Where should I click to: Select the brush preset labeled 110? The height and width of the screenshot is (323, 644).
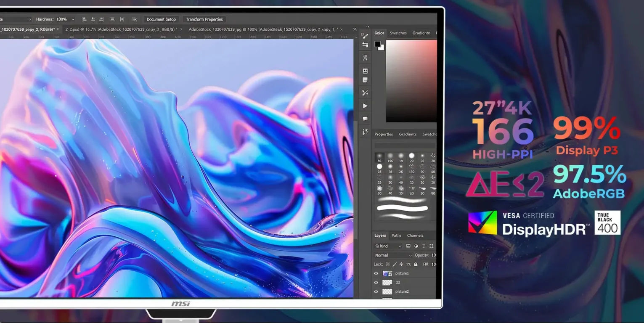point(411,169)
